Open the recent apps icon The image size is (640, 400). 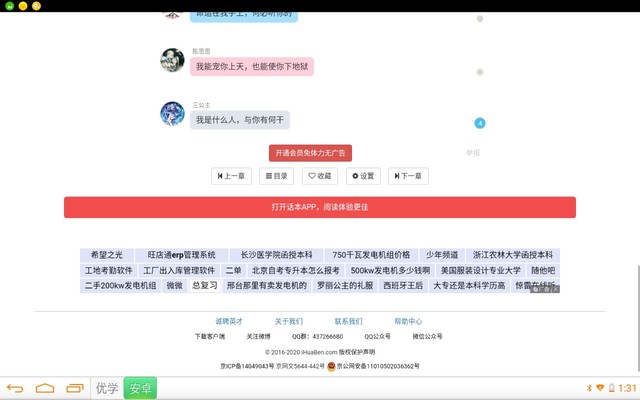74,388
